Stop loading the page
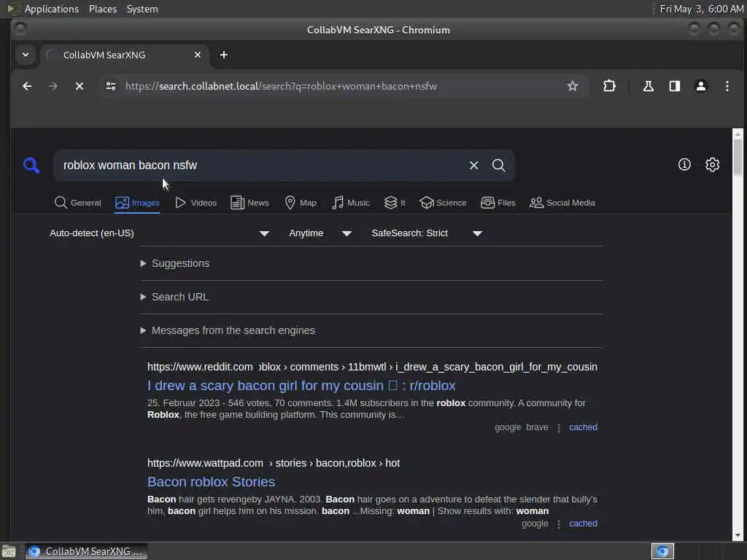Screen dimensions: 747x560 (x=80, y=86)
